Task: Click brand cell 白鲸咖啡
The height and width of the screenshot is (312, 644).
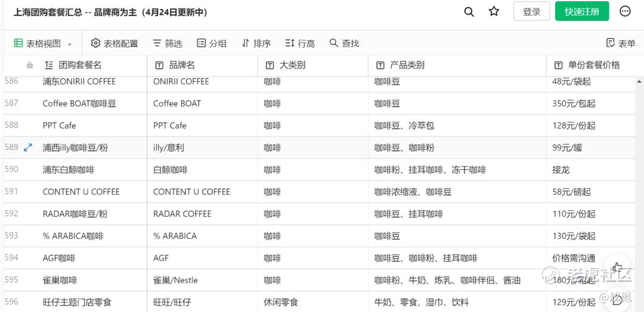Action: coord(171,170)
